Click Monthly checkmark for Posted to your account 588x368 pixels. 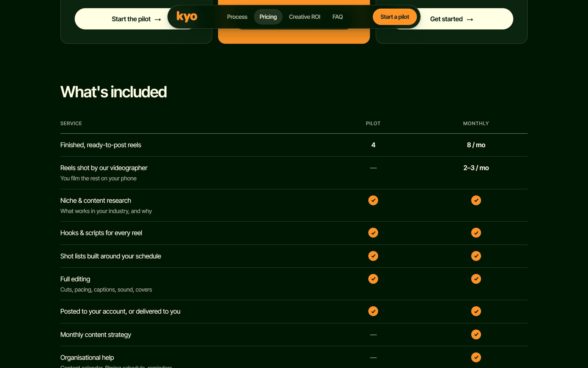point(476,311)
